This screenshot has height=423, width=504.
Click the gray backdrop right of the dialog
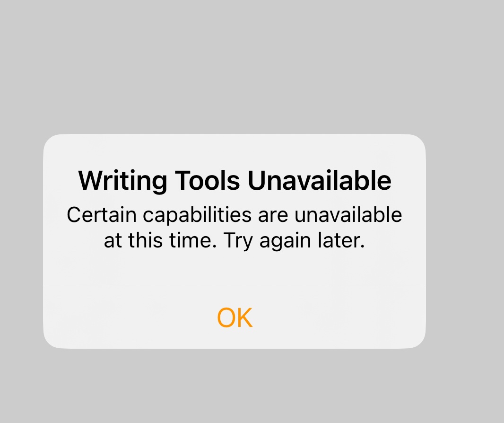point(465,241)
